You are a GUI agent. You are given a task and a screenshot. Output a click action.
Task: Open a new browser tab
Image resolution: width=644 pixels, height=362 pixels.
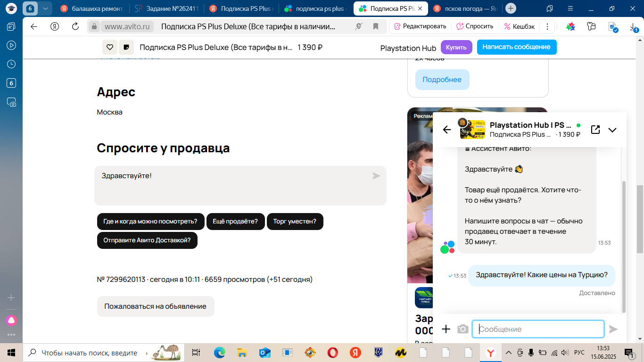pos(511,8)
